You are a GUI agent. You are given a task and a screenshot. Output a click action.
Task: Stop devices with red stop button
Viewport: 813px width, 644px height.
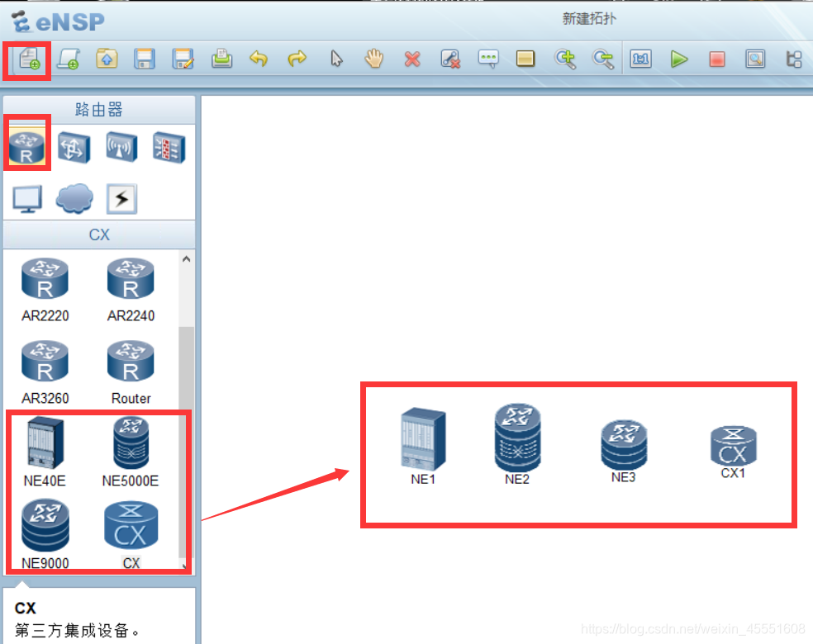click(717, 59)
